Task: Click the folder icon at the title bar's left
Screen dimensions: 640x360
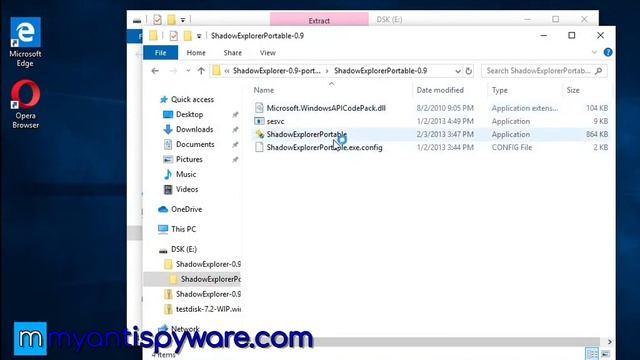Action: pyautogui.click(x=153, y=36)
